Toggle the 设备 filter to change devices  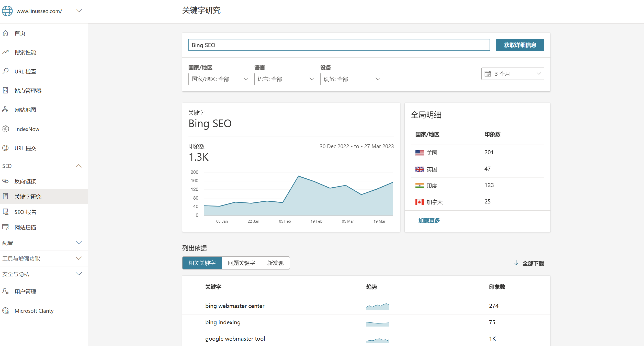click(351, 79)
